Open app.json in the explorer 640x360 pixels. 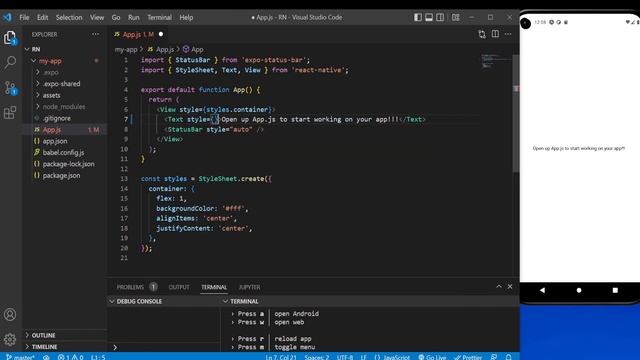[64, 141]
